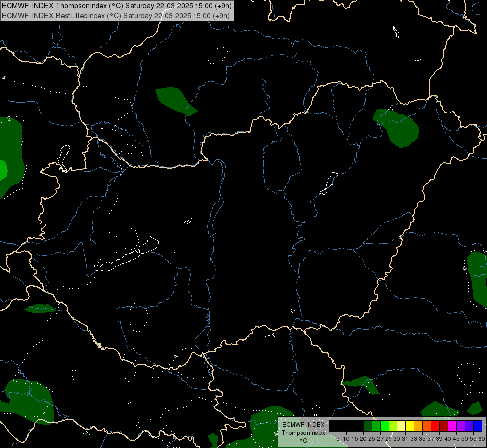The image size is (487, 448).
Task: Click the pure yellow 31–33 legend swatch
Action: 410,426
